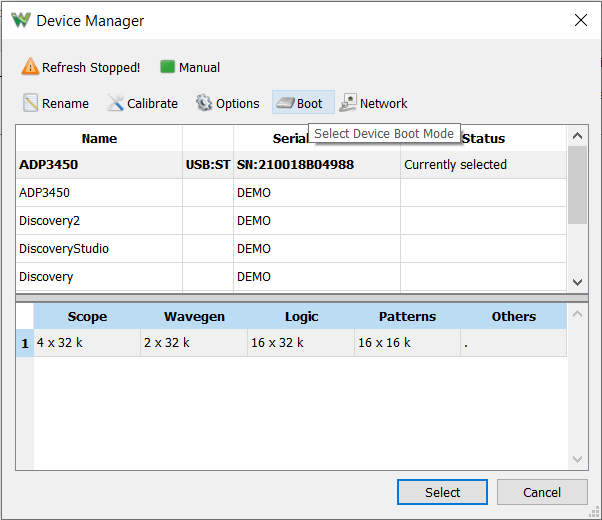
Task: Click the Others column header
Action: (514, 316)
